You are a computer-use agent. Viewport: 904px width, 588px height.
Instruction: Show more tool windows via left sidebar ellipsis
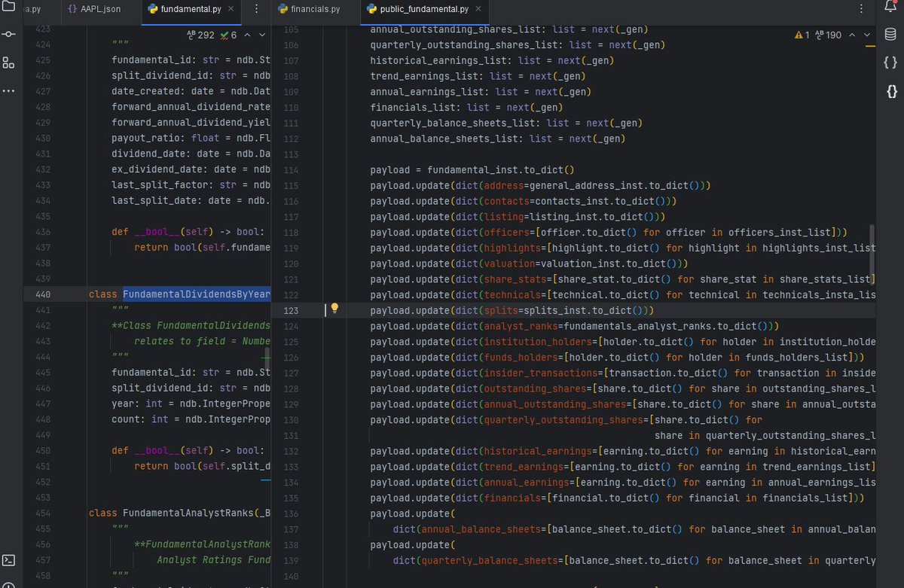(8, 90)
